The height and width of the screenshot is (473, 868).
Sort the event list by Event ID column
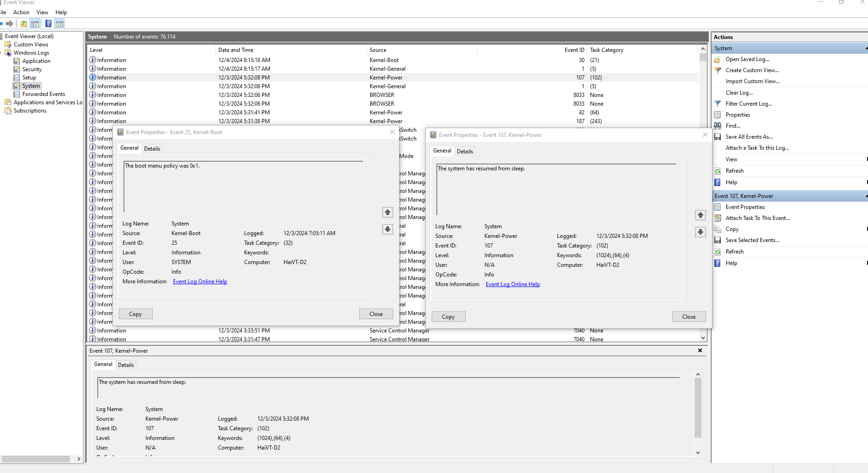pos(574,50)
